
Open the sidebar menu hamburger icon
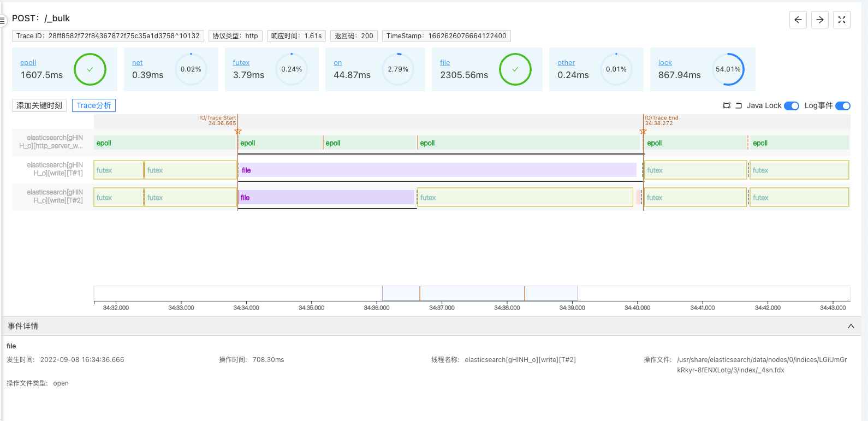pos(2,21)
